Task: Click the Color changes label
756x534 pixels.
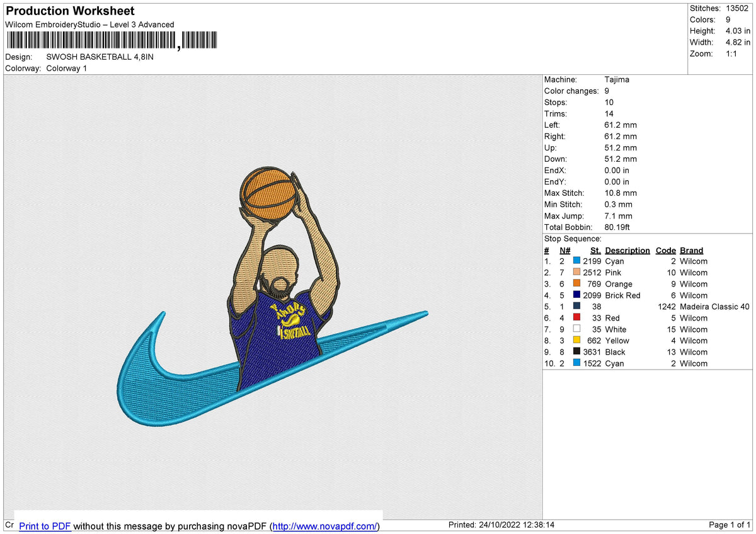Action: pos(571,91)
